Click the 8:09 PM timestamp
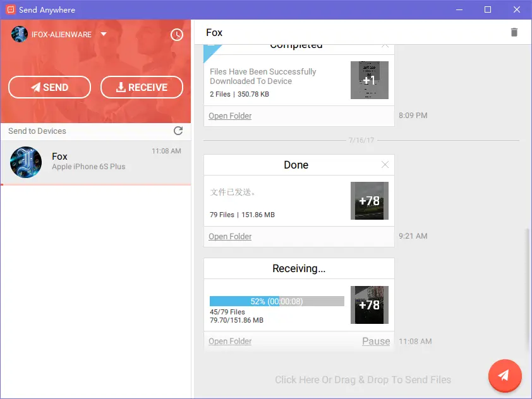Viewport: 532px width, 399px height. [x=413, y=116]
